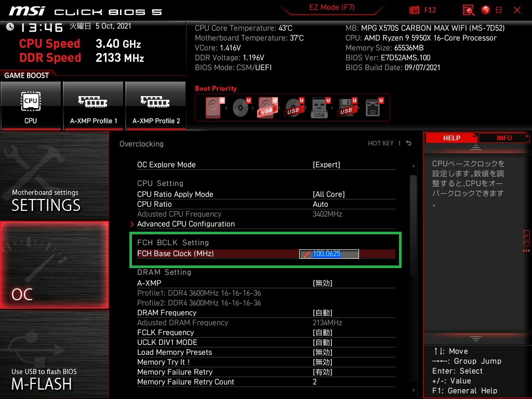Open the SETTINGS section
The image size is (532, 399).
(x=54, y=176)
